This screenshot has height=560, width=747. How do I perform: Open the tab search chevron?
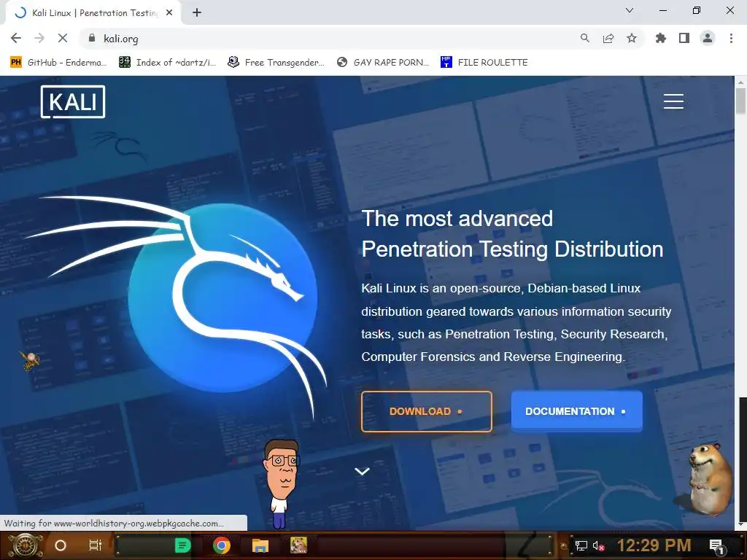(630, 10)
